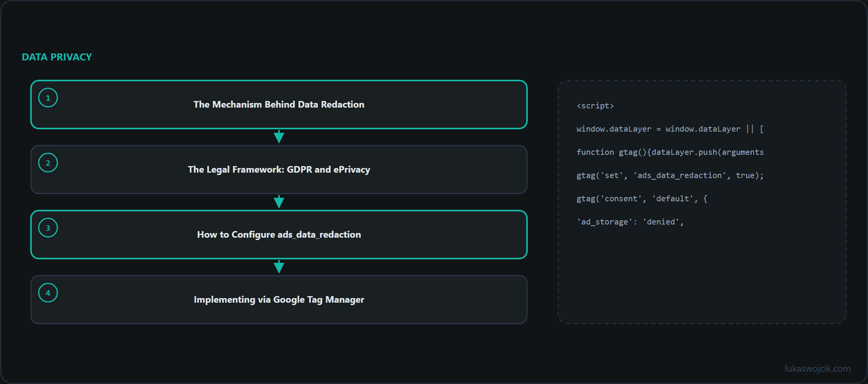Image resolution: width=868 pixels, height=384 pixels.
Task: Open the lukaswojcik.com link
Action: (818, 369)
